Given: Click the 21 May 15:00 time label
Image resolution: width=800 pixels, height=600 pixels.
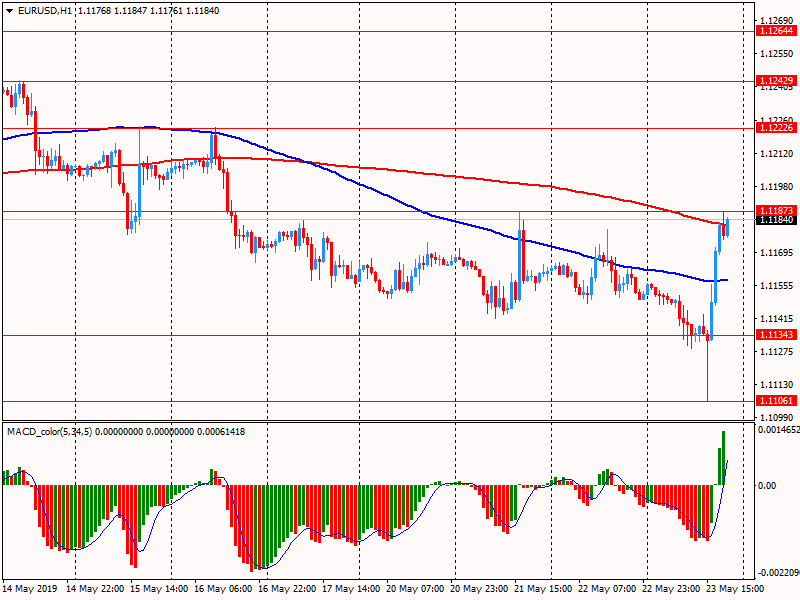Looking at the screenshot, I should [x=543, y=589].
